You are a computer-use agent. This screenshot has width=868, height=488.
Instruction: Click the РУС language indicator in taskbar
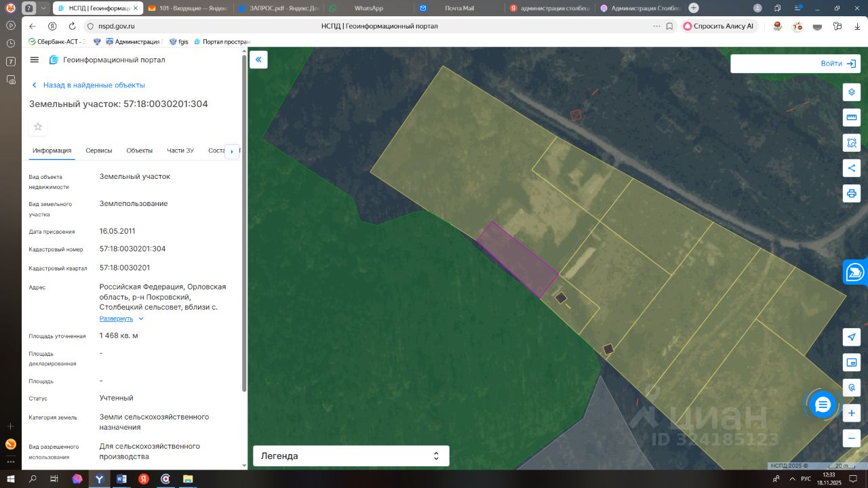pyautogui.click(x=806, y=479)
